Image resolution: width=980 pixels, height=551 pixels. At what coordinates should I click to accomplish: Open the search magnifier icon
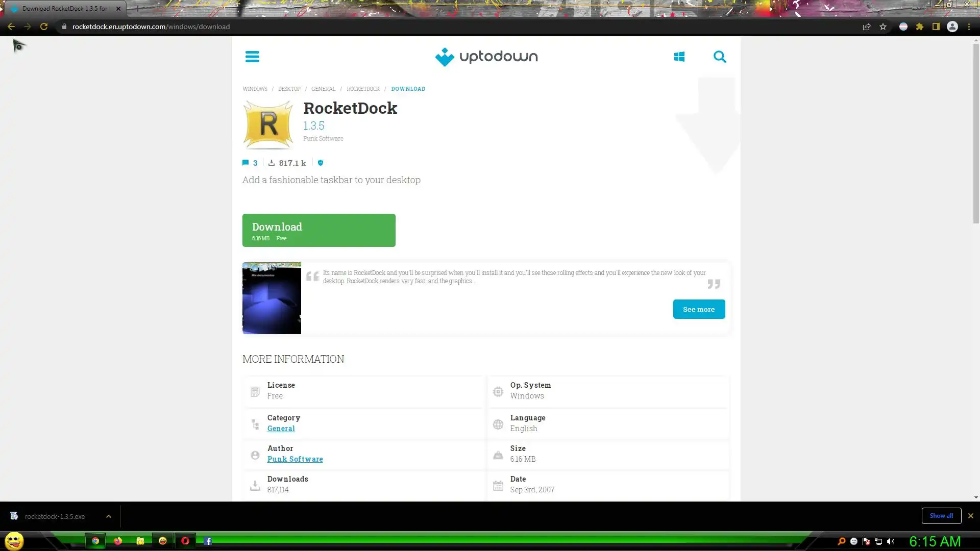coord(720,57)
